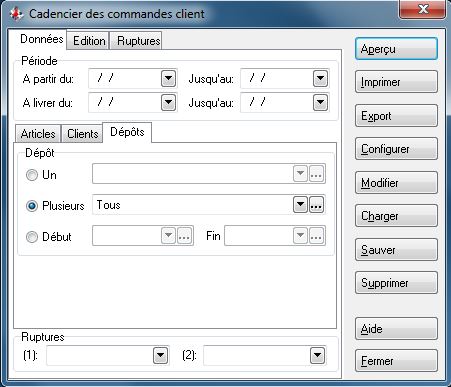This screenshot has height=387, width=451.
Task: Open the A partir du date dropdown
Action: (x=168, y=79)
